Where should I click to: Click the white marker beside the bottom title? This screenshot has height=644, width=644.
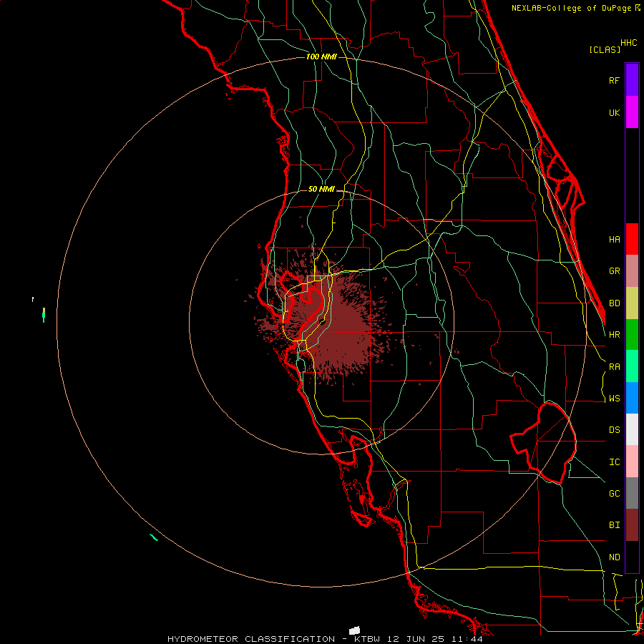(x=354, y=630)
